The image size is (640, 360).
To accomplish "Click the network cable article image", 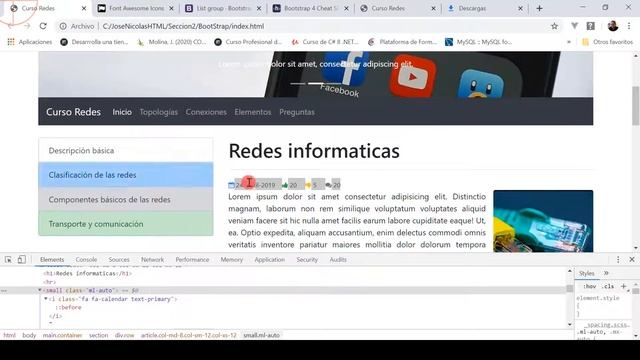I will pyautogui.click(x=543, y=221).
